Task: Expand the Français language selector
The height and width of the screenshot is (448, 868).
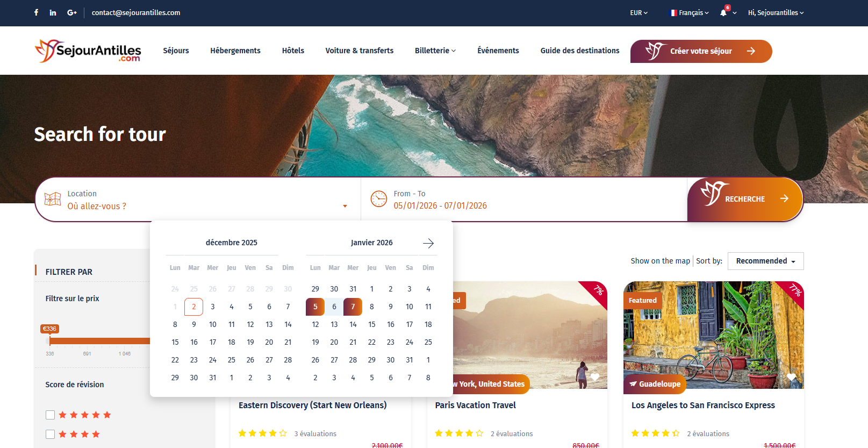Action: click(x=690, y=12)
